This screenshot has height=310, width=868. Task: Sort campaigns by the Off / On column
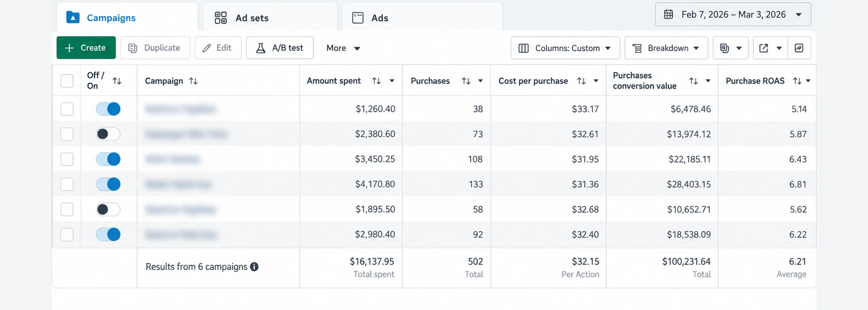(117, 81)
